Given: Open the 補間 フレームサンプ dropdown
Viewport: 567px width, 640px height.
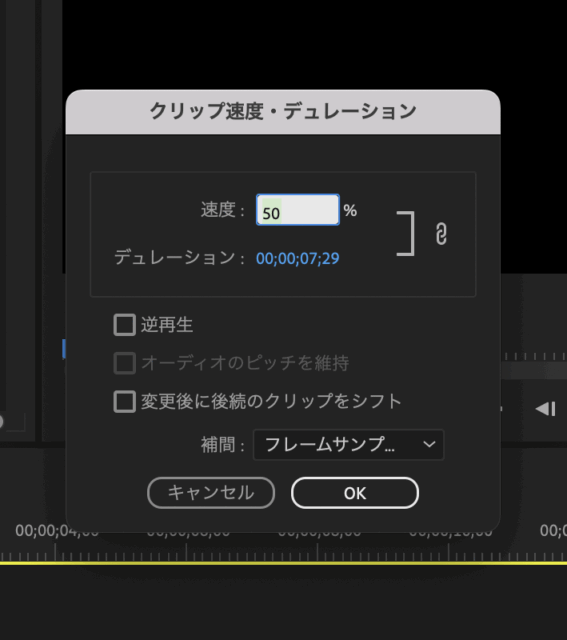Looking at the screenshot, I should tap(348, 444).
